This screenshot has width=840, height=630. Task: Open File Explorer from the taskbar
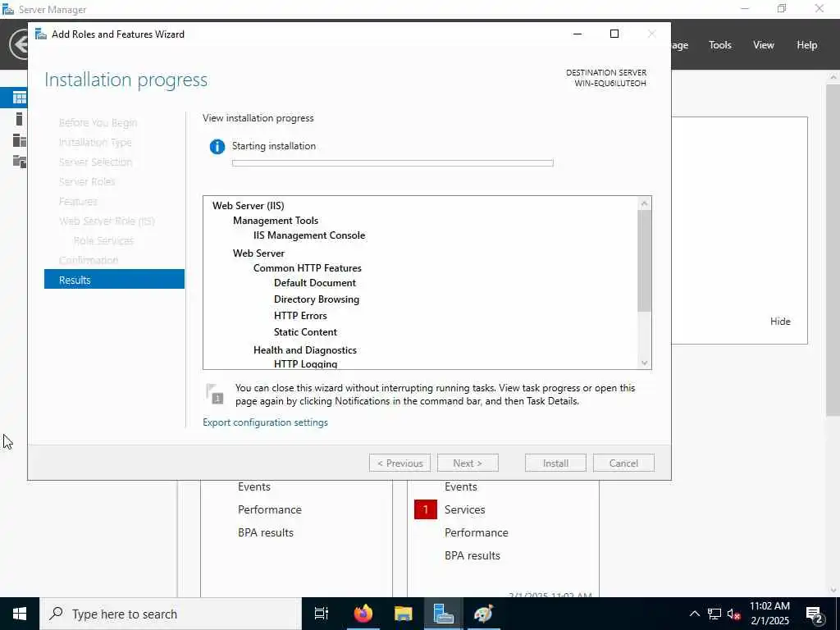coord(403,614)
